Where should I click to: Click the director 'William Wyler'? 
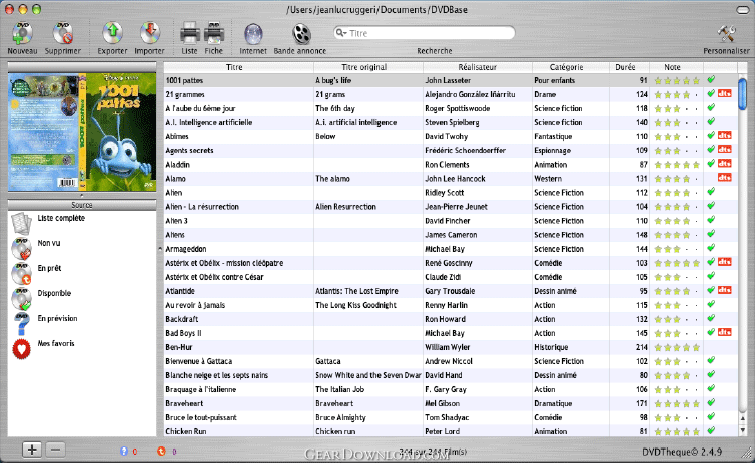[x=447, y=347]
